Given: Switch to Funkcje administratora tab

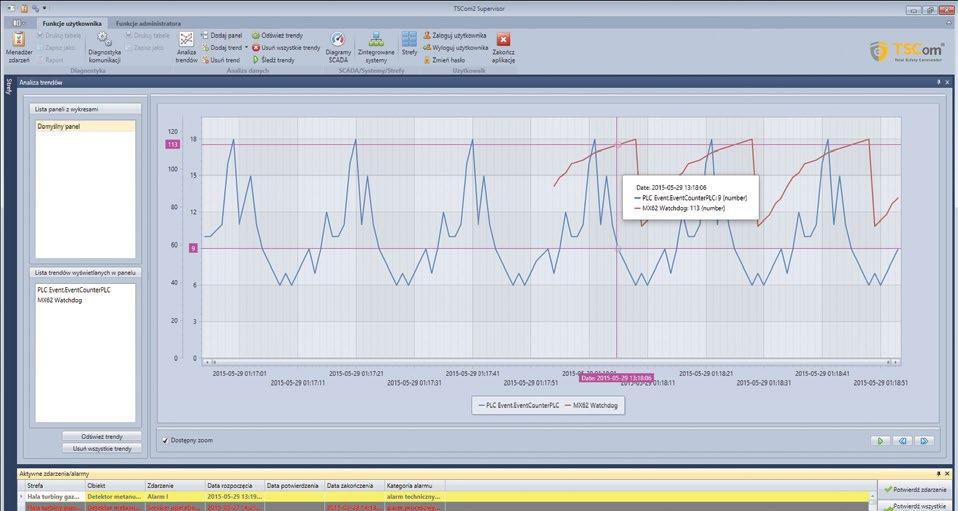Looking at the screenshot, I should point(148,23).
